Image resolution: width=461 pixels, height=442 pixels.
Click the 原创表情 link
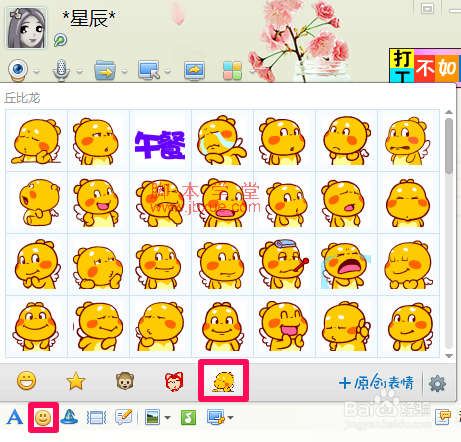pyautogui.click(x=376, y=382)
